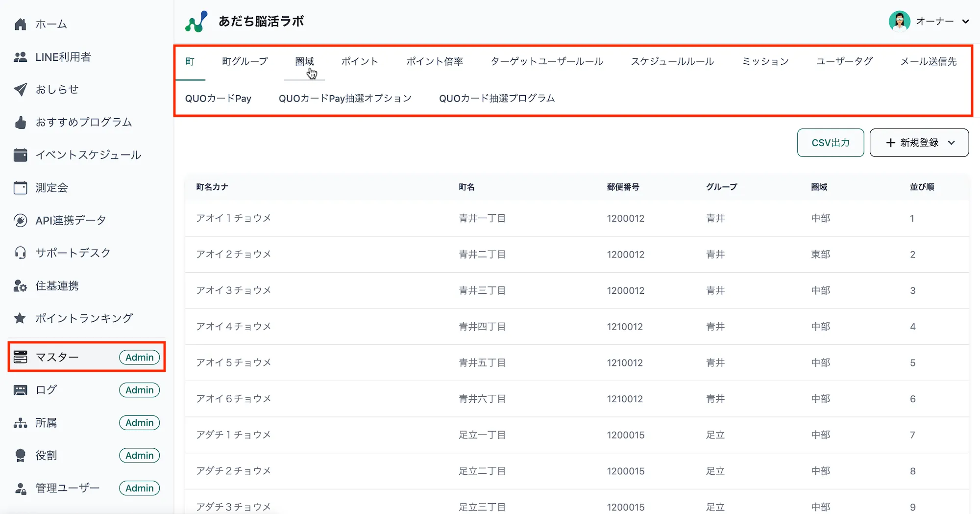Screen dimensions: 980x514
Task: Click the おしらせ notifications icon
Action: tap(20, 89)
